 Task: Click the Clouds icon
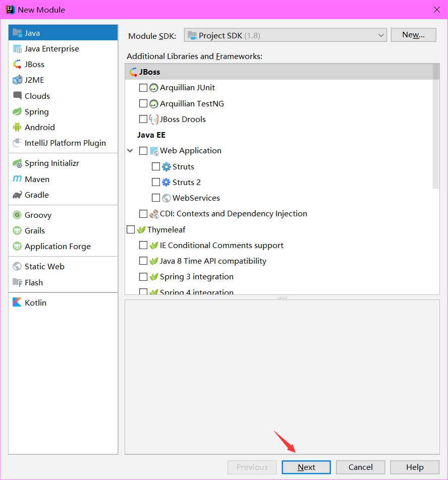(17, 96)
